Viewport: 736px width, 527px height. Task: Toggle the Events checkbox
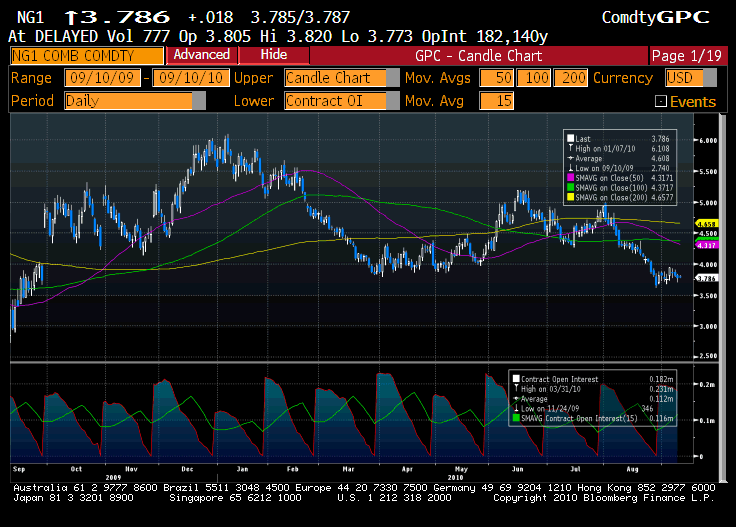pyautogui.click(x=661, y=101)
